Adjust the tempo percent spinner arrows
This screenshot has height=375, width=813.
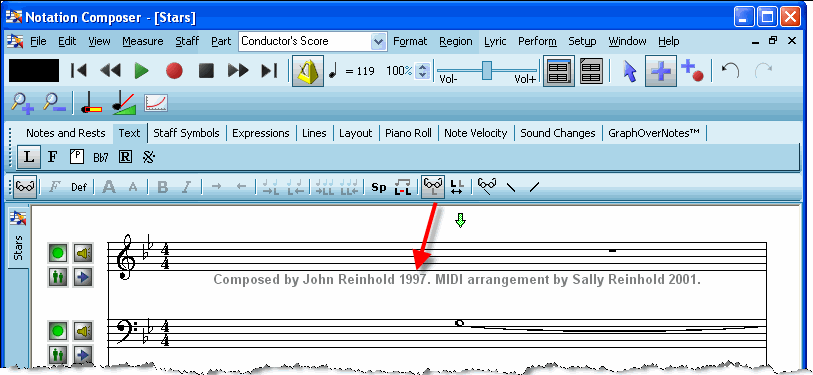click(423, 71)
